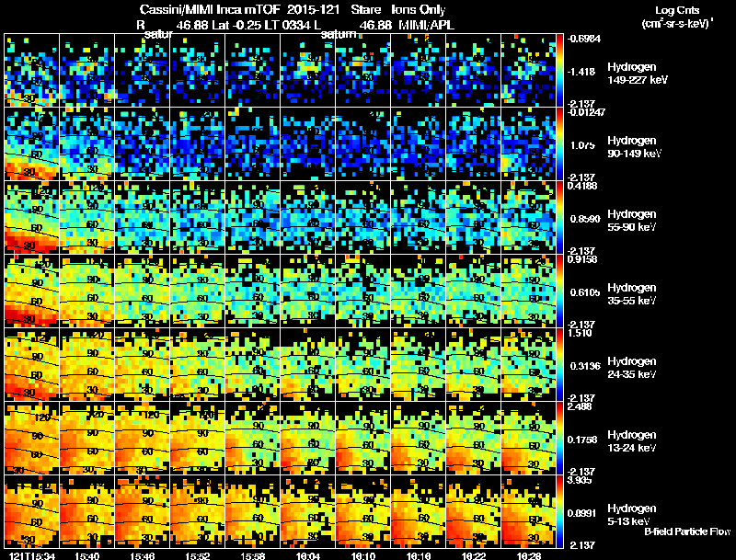Click the '15:58' time axis label
Image resolution: width=736 pixels, height=560 pixels.
(x=252, y=556)
